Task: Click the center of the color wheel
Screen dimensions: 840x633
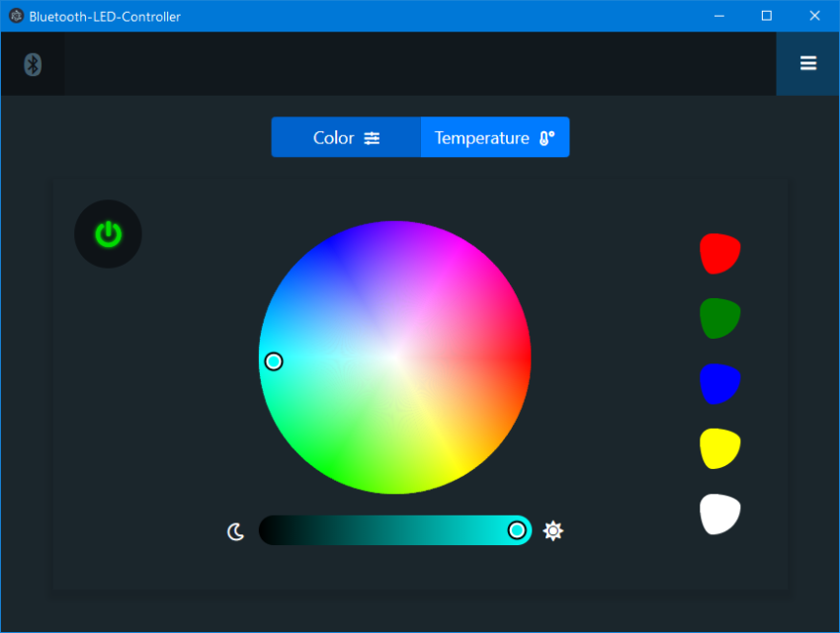Action: (396, 358)
